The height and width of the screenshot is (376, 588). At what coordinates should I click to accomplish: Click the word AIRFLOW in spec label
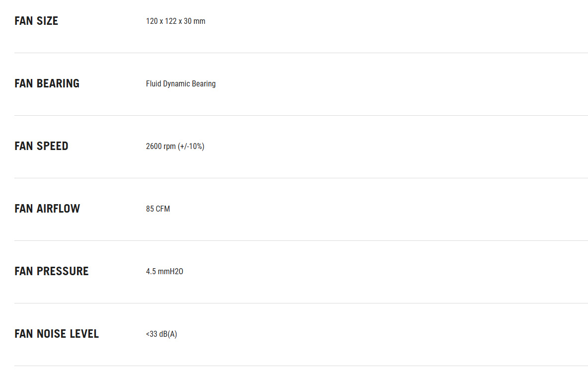click(58, 209)
